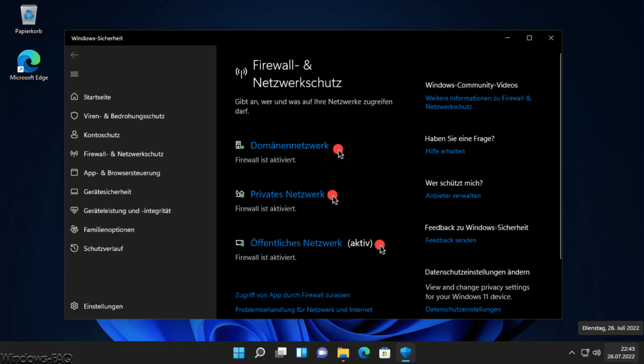Click the Firewall antenna icon in sidebar
Viewport: 644px width, 364px height.
74,153
